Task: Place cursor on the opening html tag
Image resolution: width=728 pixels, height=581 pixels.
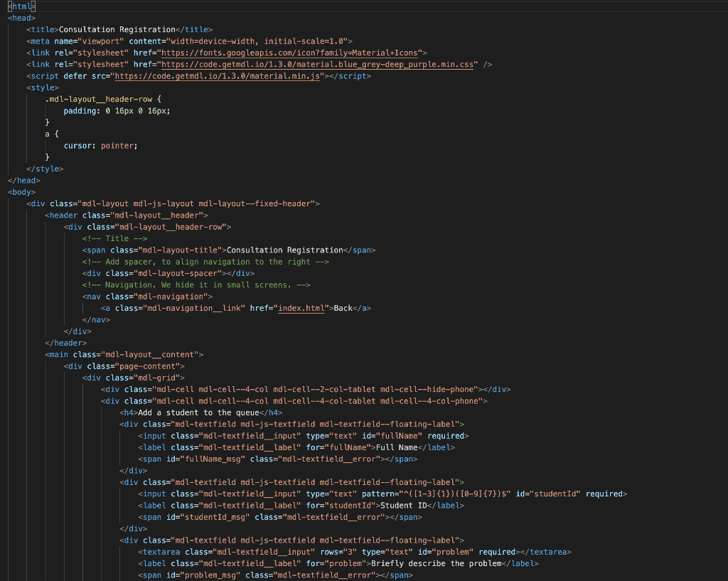Action: (21, 6)
